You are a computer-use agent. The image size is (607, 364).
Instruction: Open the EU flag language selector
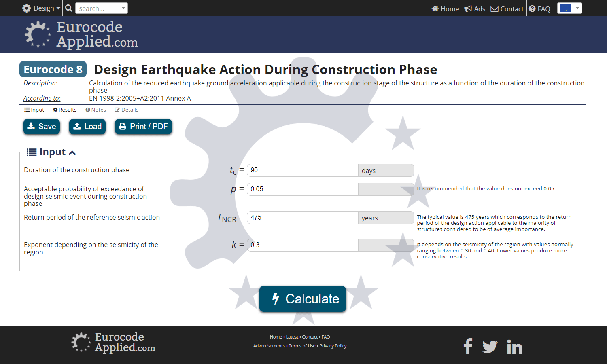(x=565, y=8)
